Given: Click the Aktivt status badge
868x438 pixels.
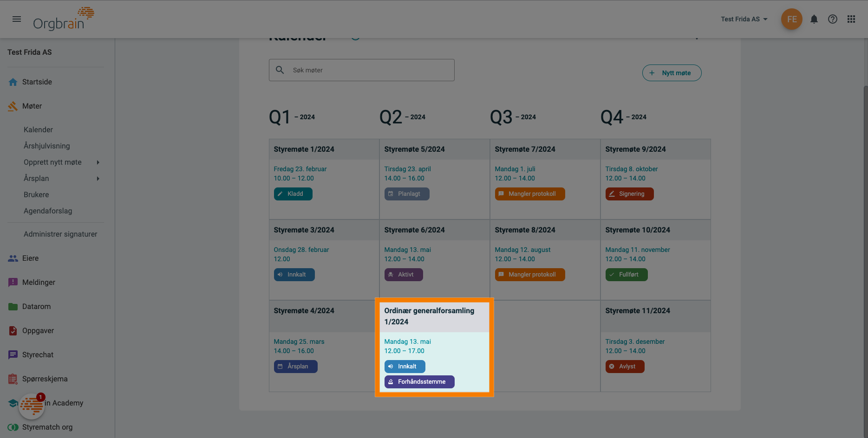Looking at the screenshot, I should [x=404, y=275].
